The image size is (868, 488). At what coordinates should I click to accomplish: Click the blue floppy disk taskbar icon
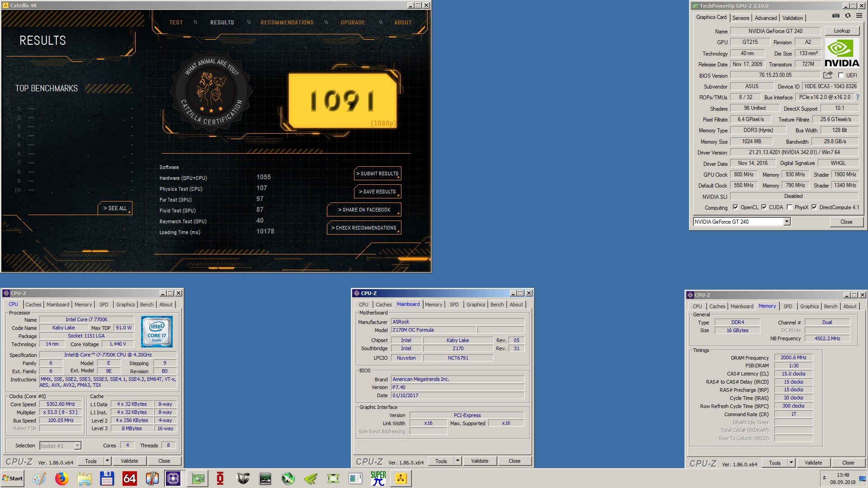(x=107, y=479)
